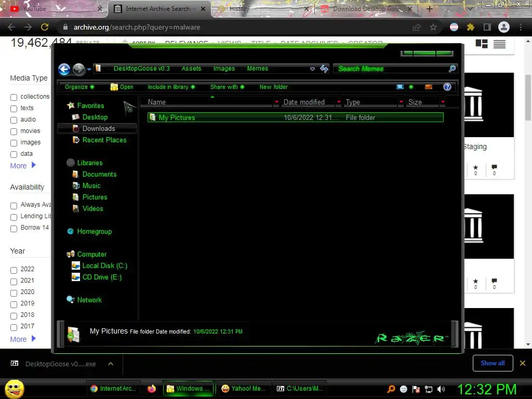
Task: Click the folder icon in the Explorer address bar
Action: 98,69
